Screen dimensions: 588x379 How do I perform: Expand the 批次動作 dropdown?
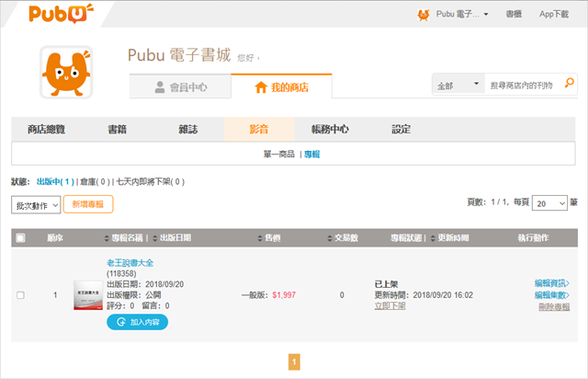click(36, 205)
